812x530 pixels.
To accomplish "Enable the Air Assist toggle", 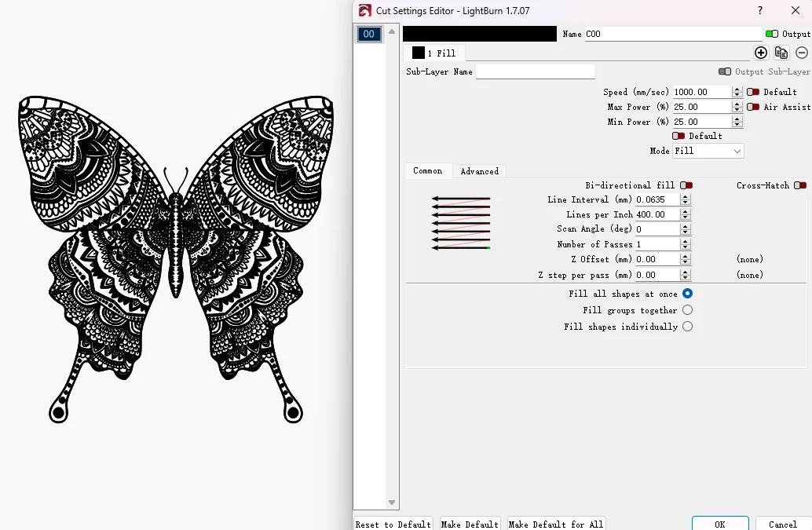I will (x=753, y=107).
